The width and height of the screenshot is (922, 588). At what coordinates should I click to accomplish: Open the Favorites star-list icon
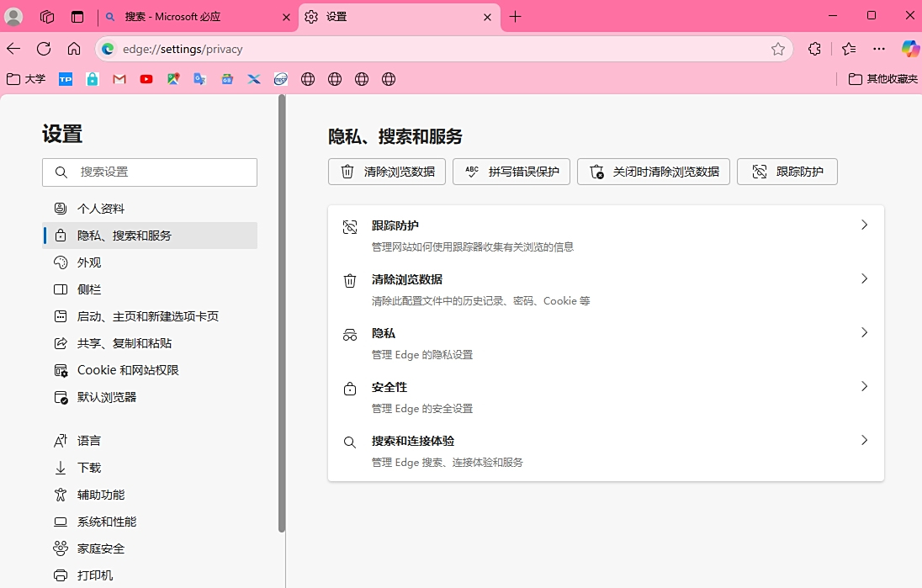coord(849,49)
